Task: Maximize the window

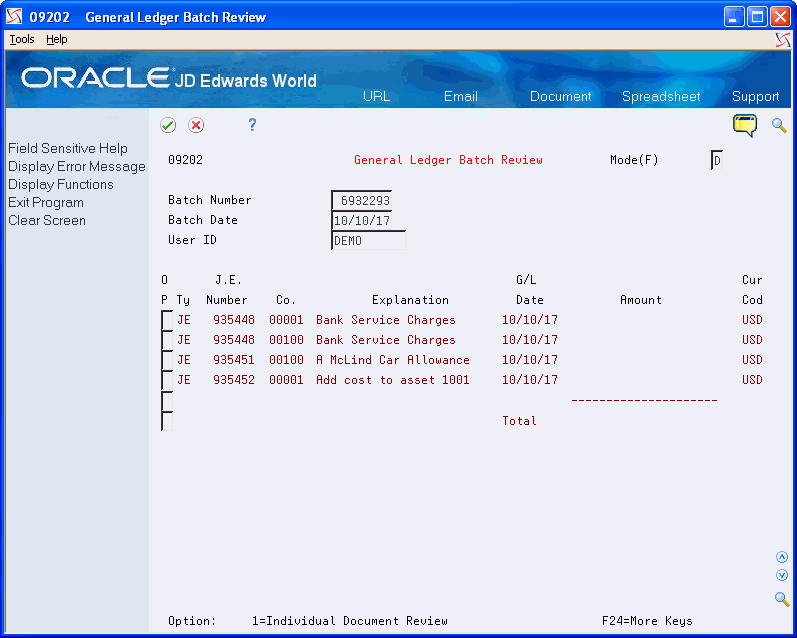Action: tap(757, 17)
